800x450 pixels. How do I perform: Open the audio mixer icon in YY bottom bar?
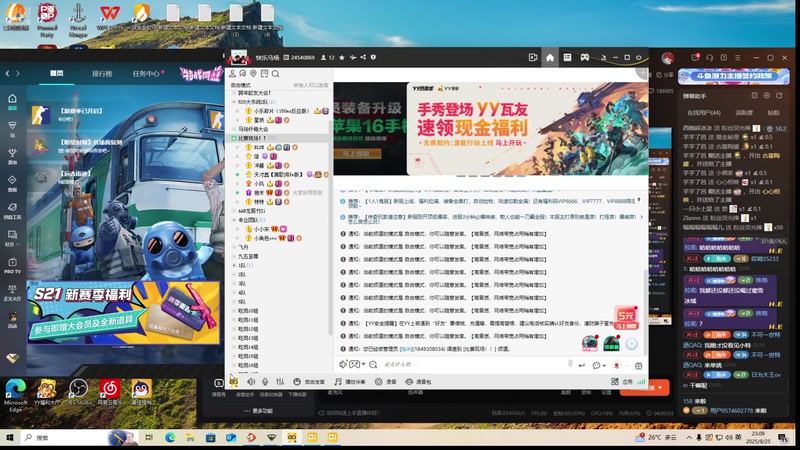click(280, 382)
